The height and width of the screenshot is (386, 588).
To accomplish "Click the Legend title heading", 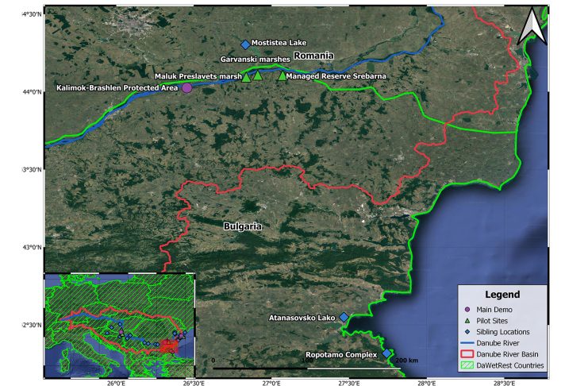I will pos(502,294).
